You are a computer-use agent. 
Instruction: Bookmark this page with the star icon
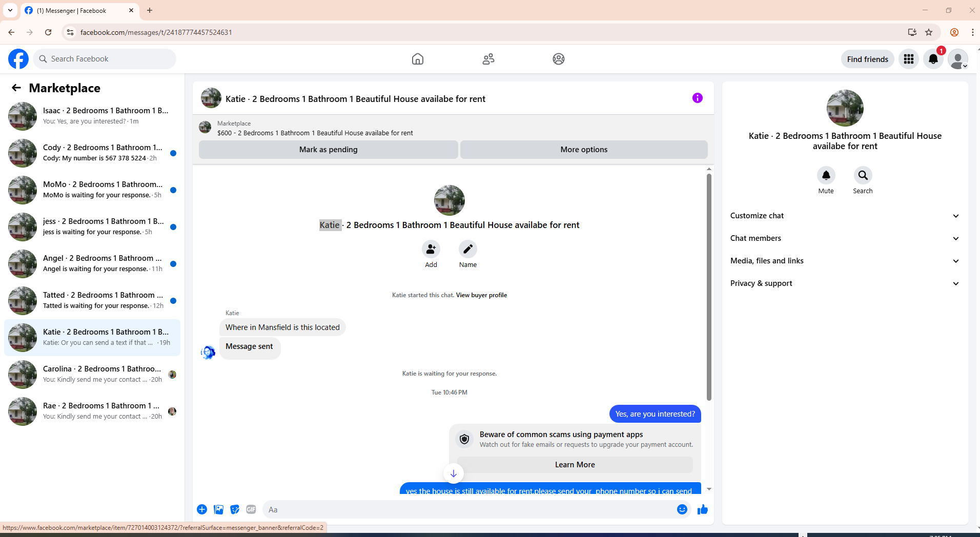coord(929,32)
